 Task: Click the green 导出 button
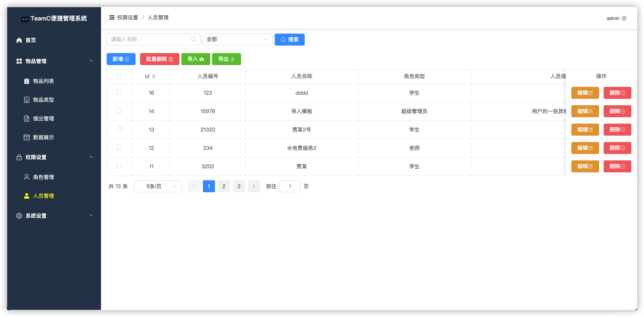coord(226,59)
